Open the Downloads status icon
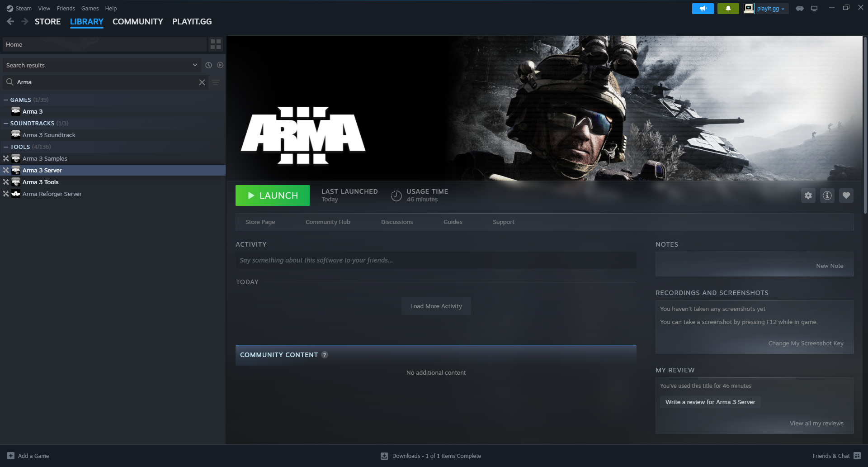868x467 pixels. (x=384, y=456)
